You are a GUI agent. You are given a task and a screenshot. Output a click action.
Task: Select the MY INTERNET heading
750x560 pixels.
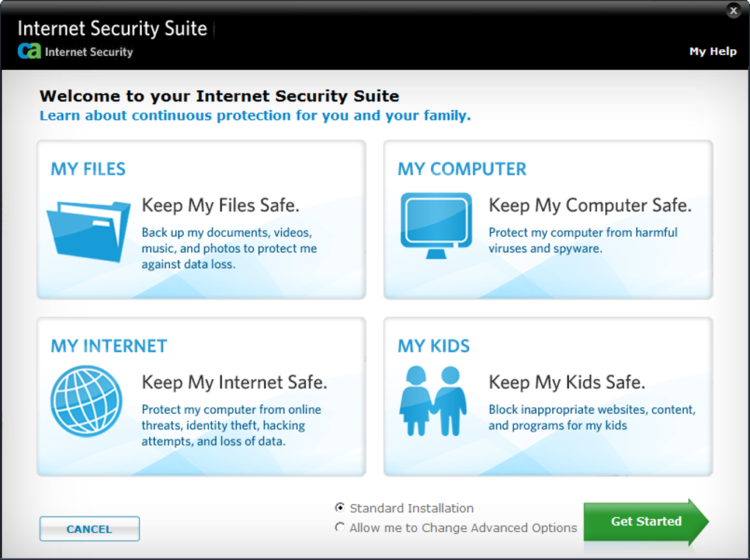point(109,346)
